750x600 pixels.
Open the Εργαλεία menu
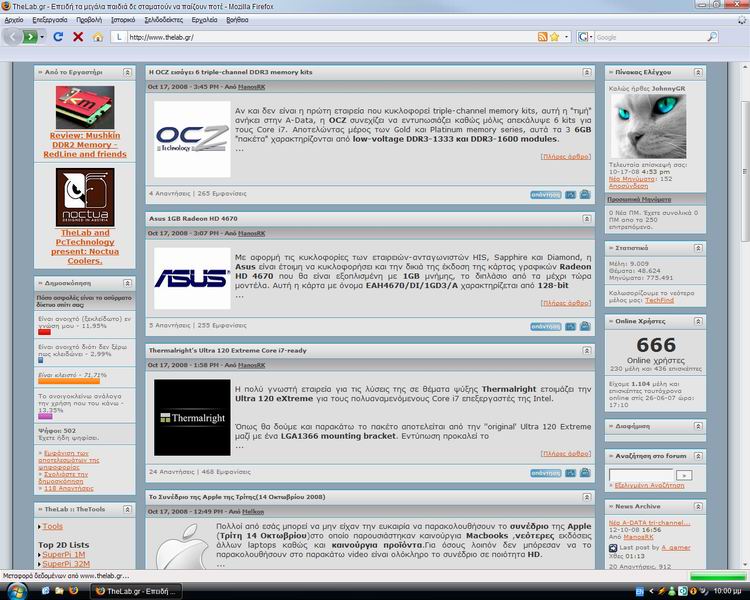point(204,20)
